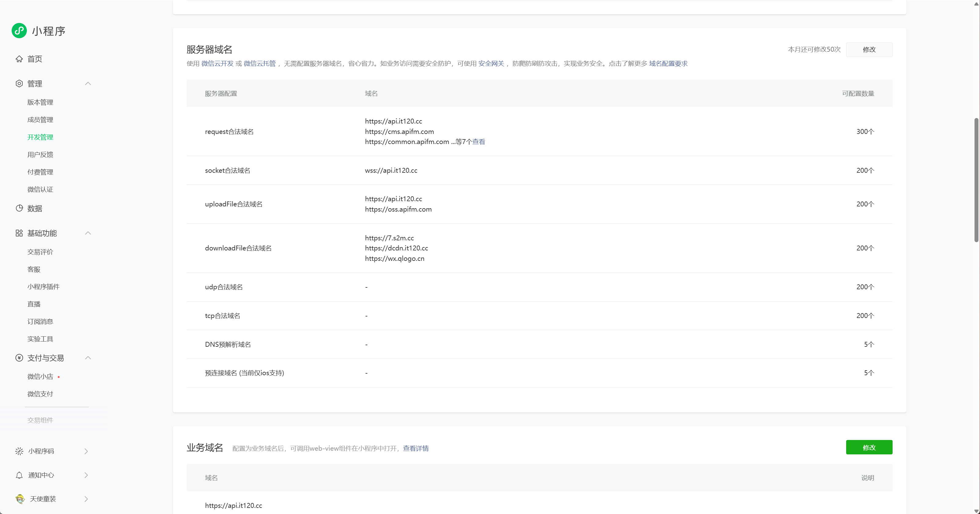
Task: Click https://wx.qlogo.cn domain text
Action: coord(395,258)
